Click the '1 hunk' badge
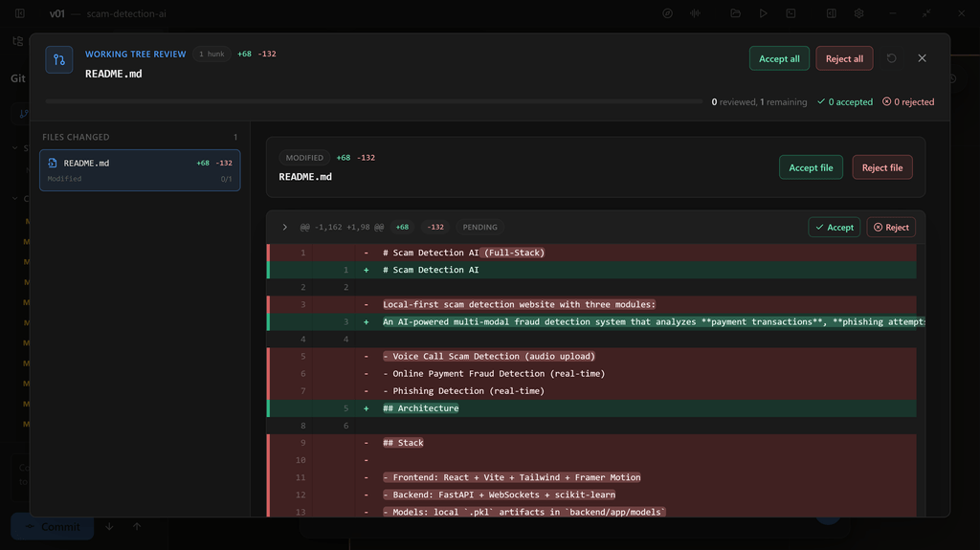 pos(212,54)
